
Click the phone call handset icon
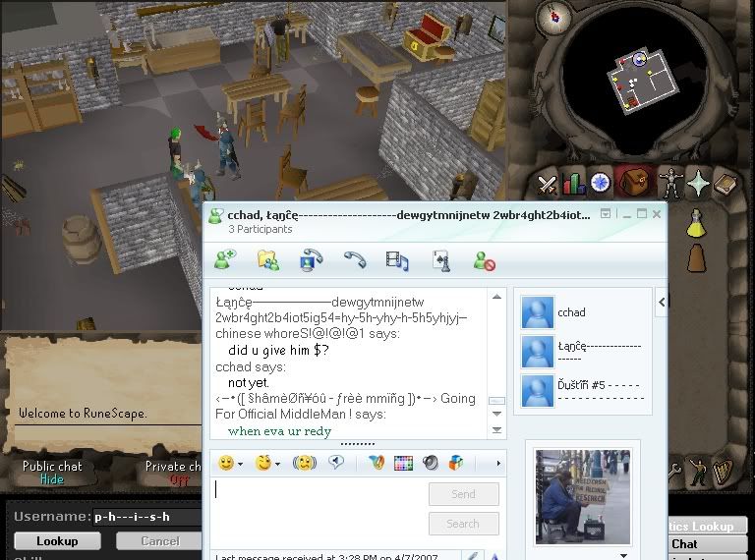pos(355,259)
